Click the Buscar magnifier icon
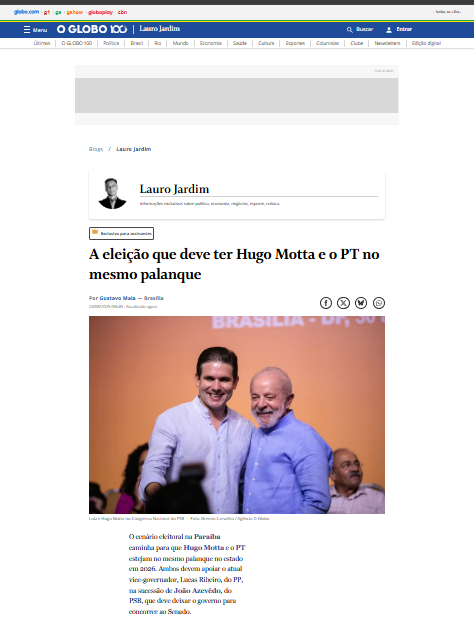Viewport: 474px width, 618px height. (349, 30)
